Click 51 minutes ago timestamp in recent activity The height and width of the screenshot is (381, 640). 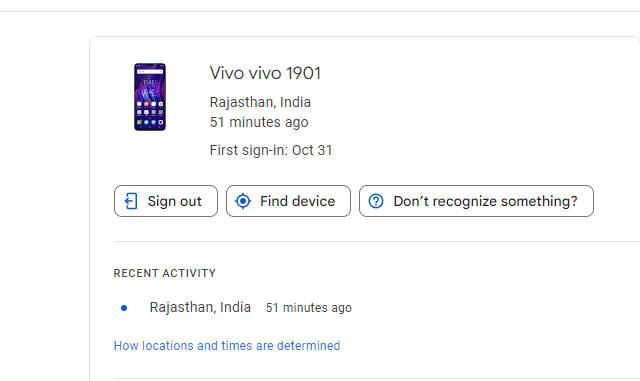click(309, 308)
